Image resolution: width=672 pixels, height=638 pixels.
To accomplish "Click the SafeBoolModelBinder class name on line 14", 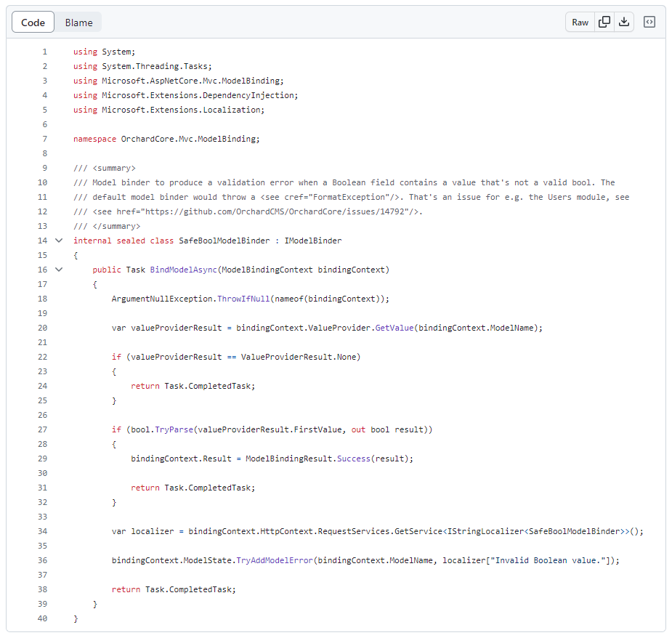I will pyautogui.click(x=224, y=241).
